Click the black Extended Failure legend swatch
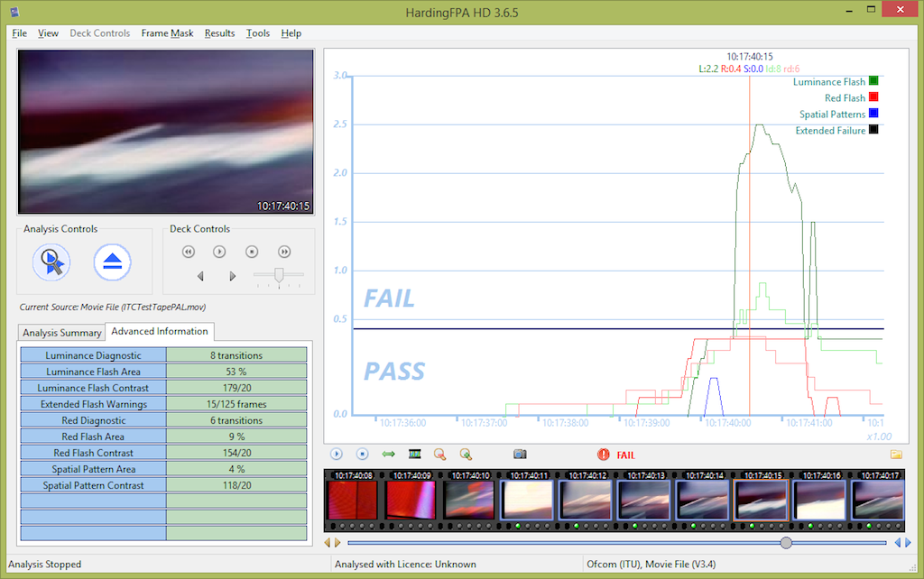This screenshot has width=924, height=579. [x=873, y=130]
